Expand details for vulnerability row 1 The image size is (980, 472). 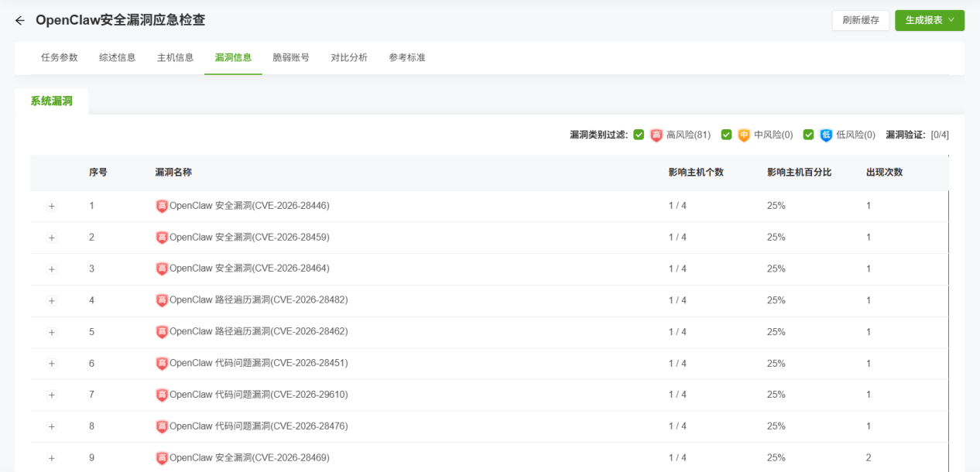[x=52, y=206]
